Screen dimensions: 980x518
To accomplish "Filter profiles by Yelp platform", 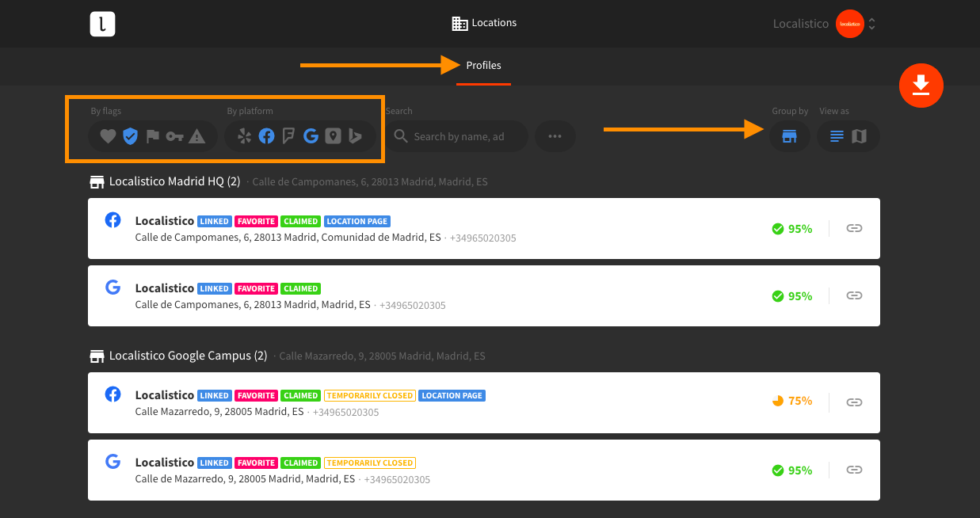I will [x=244, y=136].
